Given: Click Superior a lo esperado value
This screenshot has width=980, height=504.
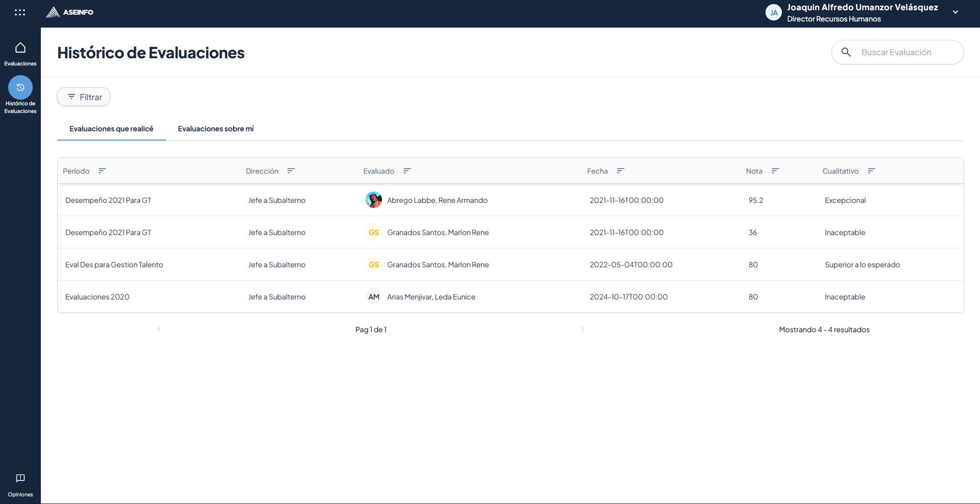Looking at the screenshot, I should (863, 265).
